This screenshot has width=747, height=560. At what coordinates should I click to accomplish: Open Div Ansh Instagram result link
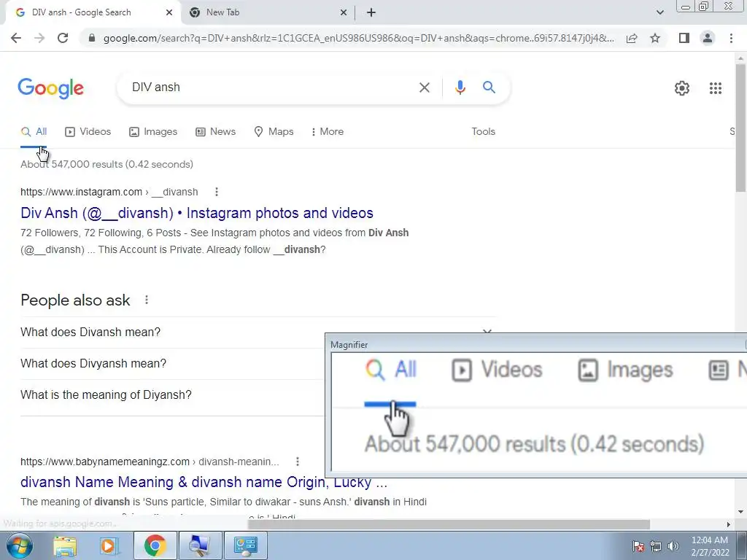click(197, 213)
